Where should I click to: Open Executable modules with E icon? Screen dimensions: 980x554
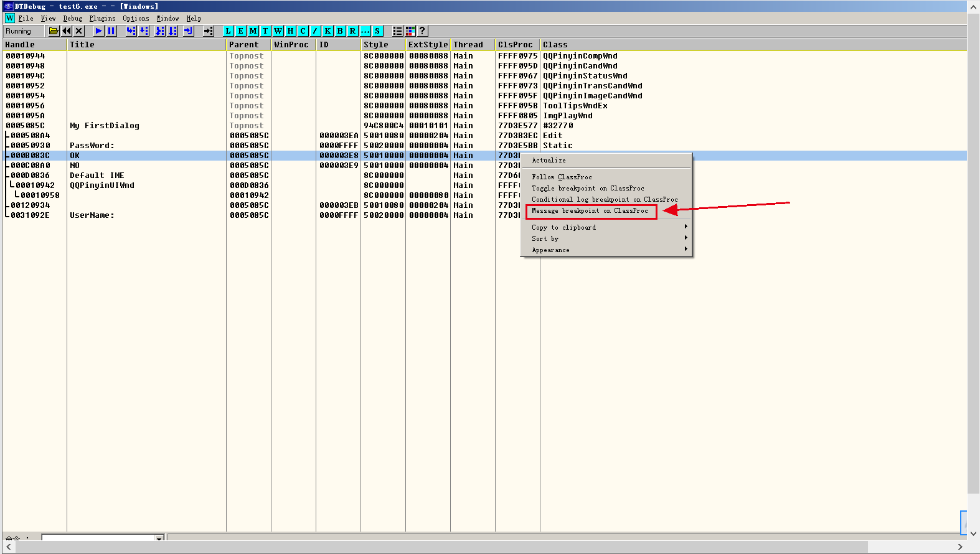click(241, 31)
